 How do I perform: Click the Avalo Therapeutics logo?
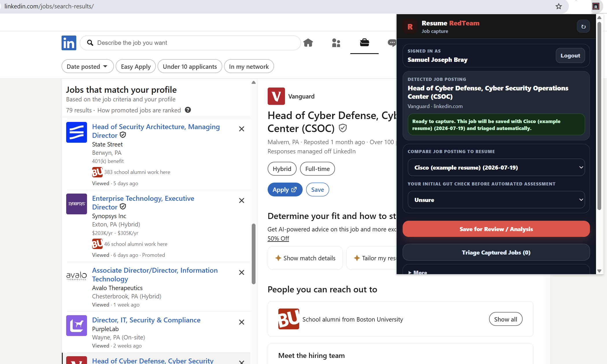point(77,276)
